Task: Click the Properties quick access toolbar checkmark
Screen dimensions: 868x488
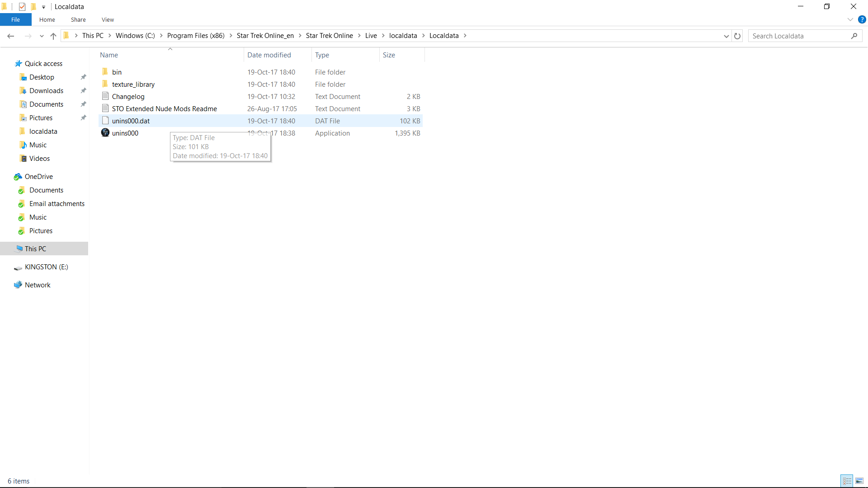Action: 22,7
